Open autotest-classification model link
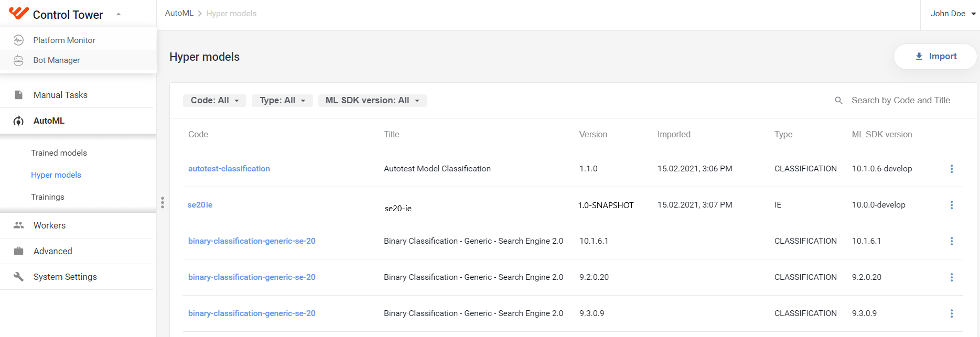 [x=229, y=169]
